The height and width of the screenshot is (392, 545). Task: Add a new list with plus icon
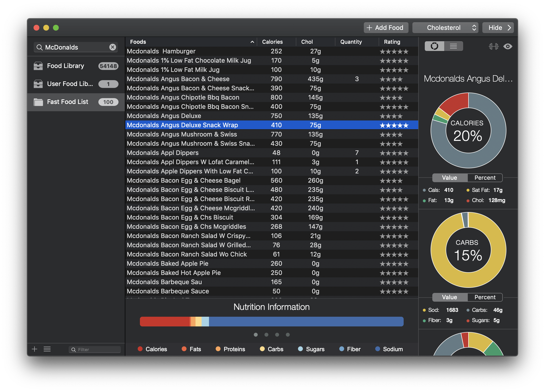pyautogui.click(x=34, y=349)
